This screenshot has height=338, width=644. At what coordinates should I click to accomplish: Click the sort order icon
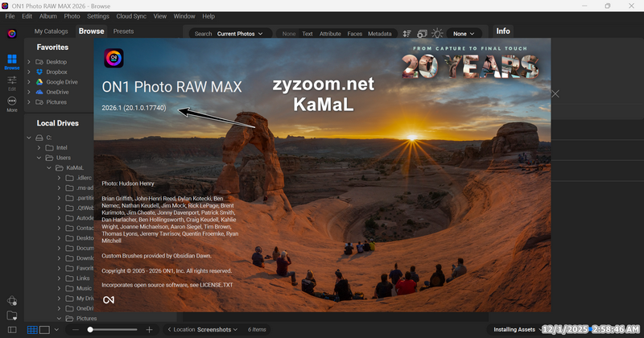click(406, 34)
